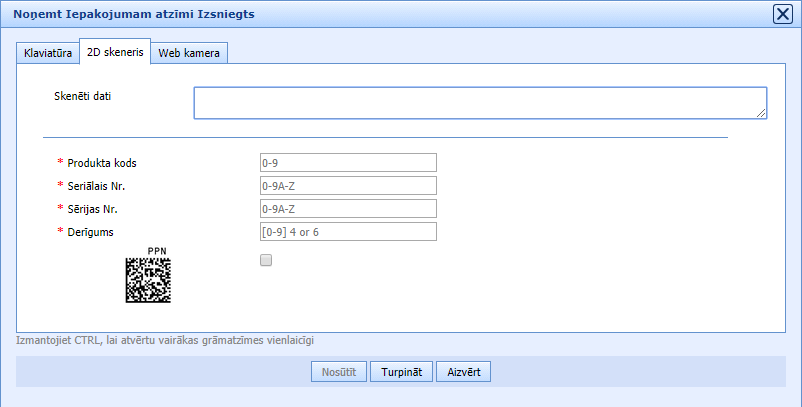This screenshot has height=407, width=802.
Task: Select the 2D skeneris tab
Action: (x=114, y=53)
